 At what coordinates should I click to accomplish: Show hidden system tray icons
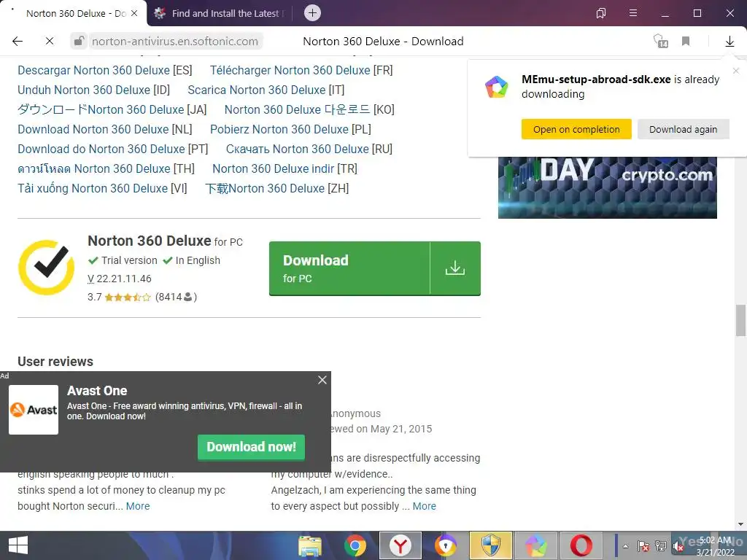[x=625, y=546]
